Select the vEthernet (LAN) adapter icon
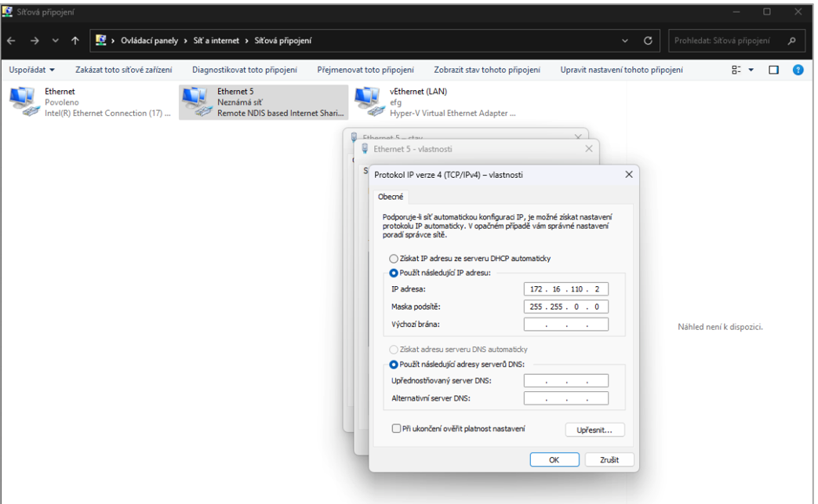The image size is (818, 504). 367,102
